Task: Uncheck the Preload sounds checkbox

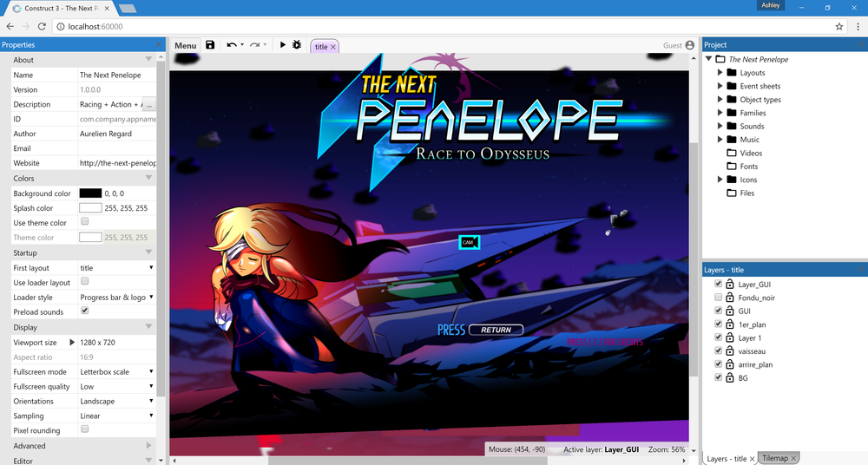Action: (84, 311)
